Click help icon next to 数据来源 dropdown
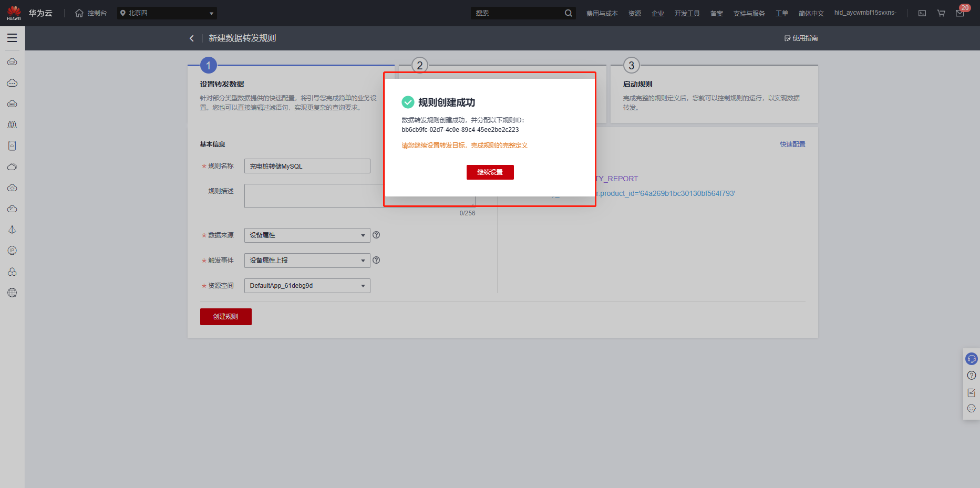Image resolution: width=980 pixels, height=488 pixels. click(x=376, y=235)
